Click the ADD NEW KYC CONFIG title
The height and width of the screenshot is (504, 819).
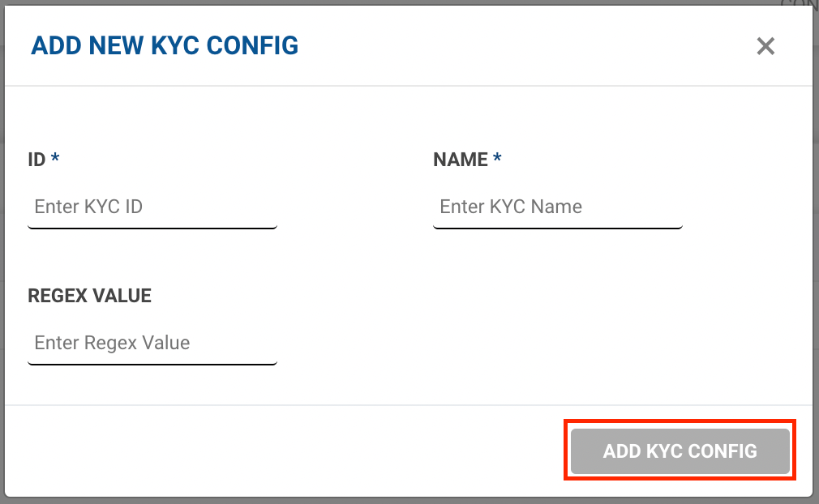pyautogui.click(x=165, y=45)
